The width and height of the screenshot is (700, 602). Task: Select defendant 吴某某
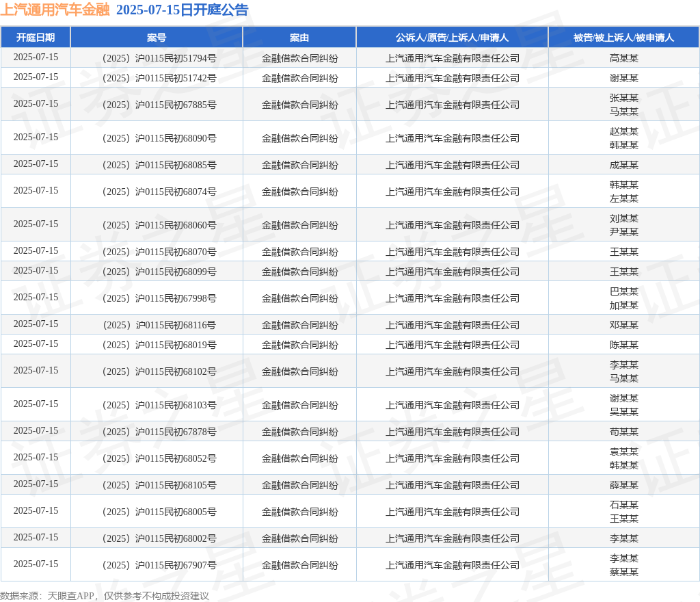pos(624,413)
